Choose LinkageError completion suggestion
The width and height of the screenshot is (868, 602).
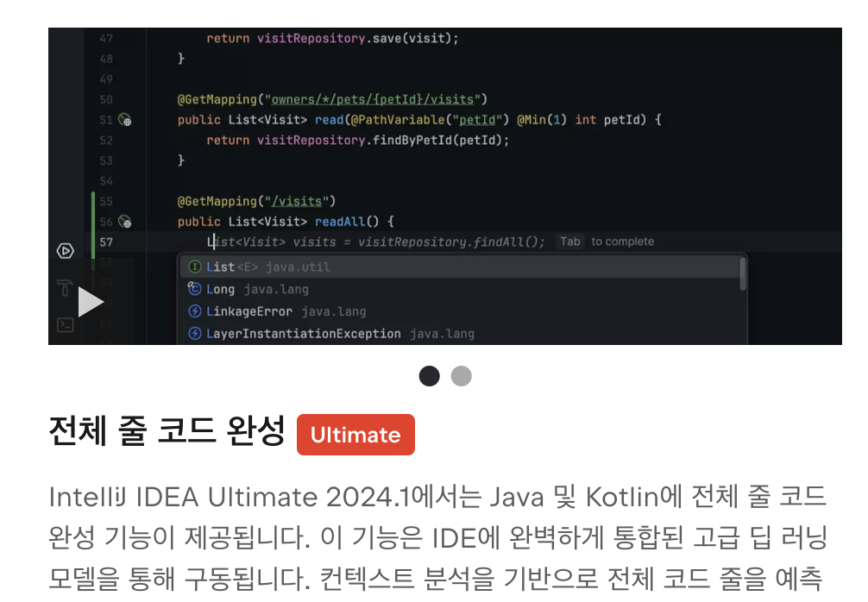coord(460,311)
